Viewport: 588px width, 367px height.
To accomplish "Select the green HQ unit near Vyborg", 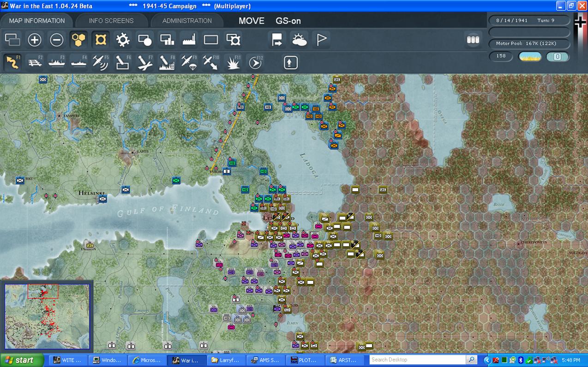I will pos(232,162).
